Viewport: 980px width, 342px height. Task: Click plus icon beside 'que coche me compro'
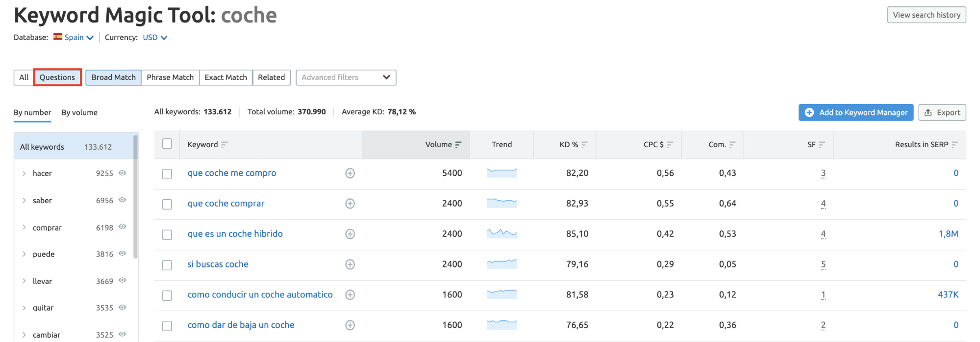[x=350, y=173]
